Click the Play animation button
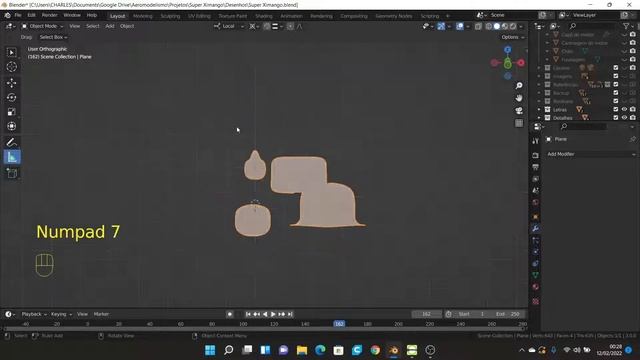The width and height of the screenshot is (640, 360). pyautogui.click(x=273, y=314)
